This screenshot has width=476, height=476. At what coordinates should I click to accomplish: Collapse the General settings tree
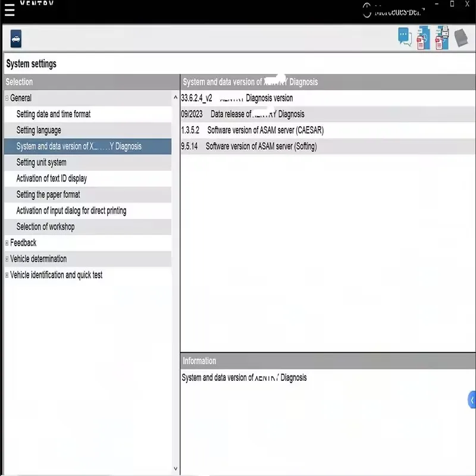coord(6,98)
